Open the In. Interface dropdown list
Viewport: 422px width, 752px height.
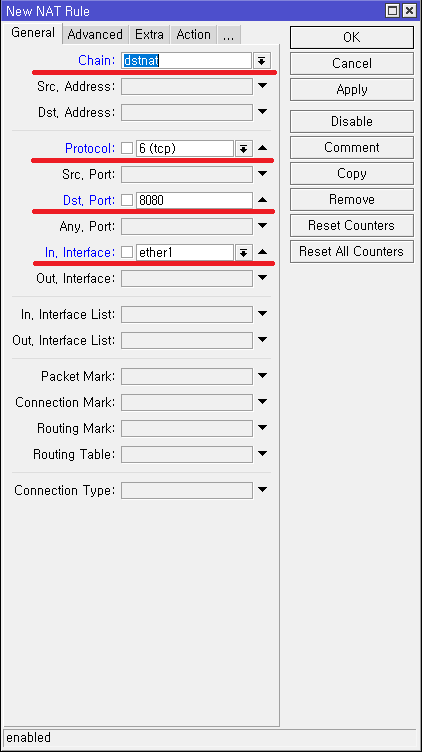(x=244, y=253)
